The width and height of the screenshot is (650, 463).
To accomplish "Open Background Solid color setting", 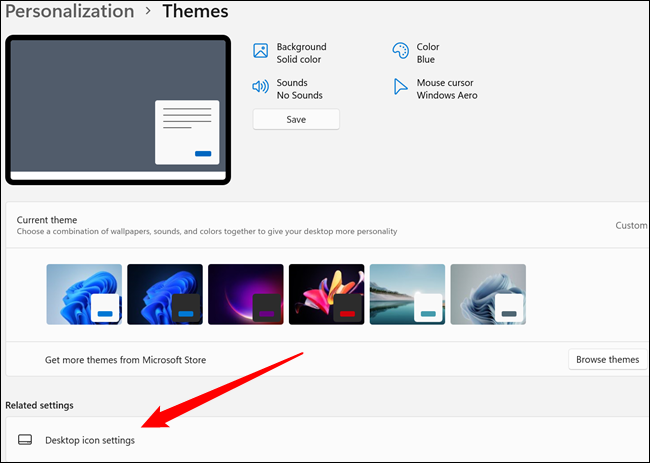I will pyautogui.click(x=301, y=53).
